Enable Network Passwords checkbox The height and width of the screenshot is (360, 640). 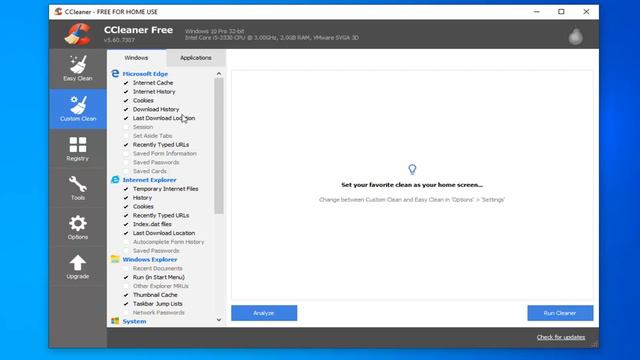[x=126, y=313]
